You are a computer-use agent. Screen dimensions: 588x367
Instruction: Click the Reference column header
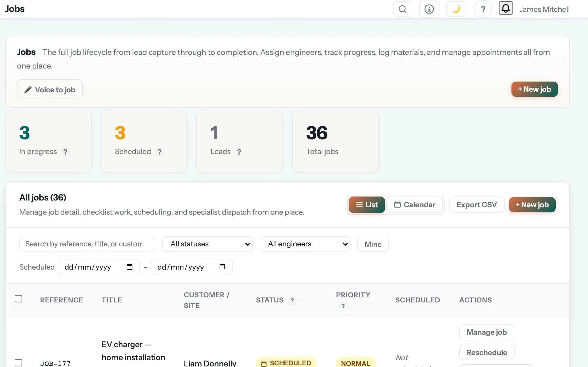tap(62, 300)
